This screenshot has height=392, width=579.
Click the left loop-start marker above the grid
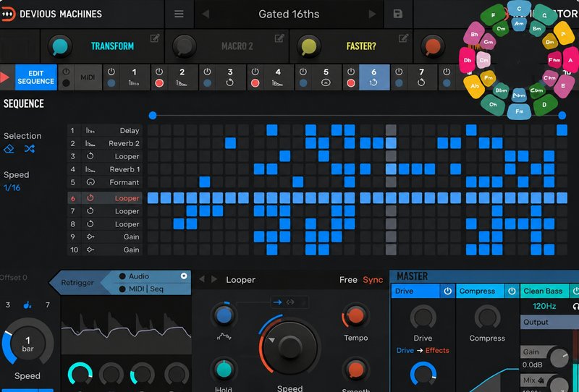153,116
